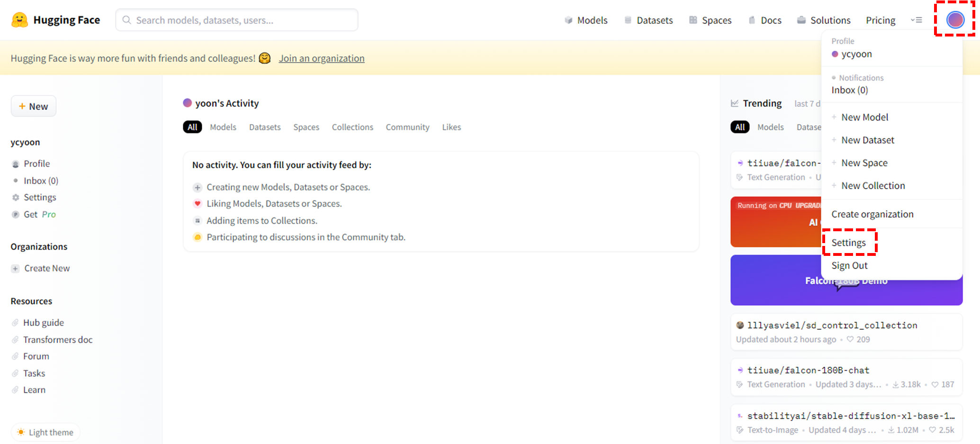Open Hub guide resource link
The height and width of the screenshot is (444, 980).
point(44,323)
